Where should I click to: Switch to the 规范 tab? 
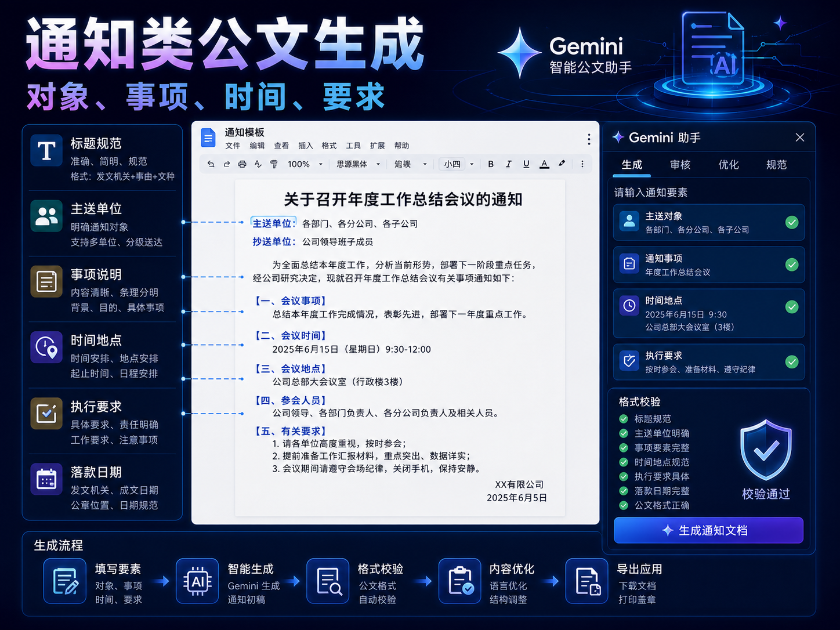click(x=776, y=165)
